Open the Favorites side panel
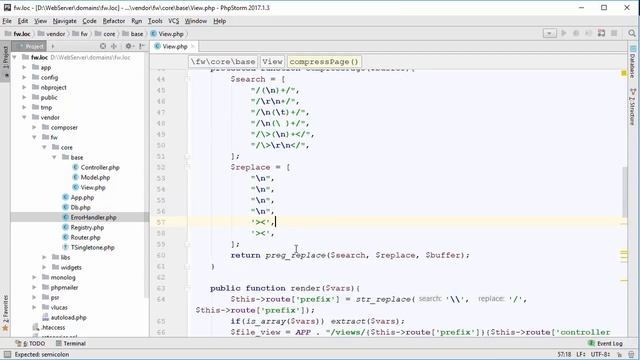640x360 pixels. (x=5, y=313)
